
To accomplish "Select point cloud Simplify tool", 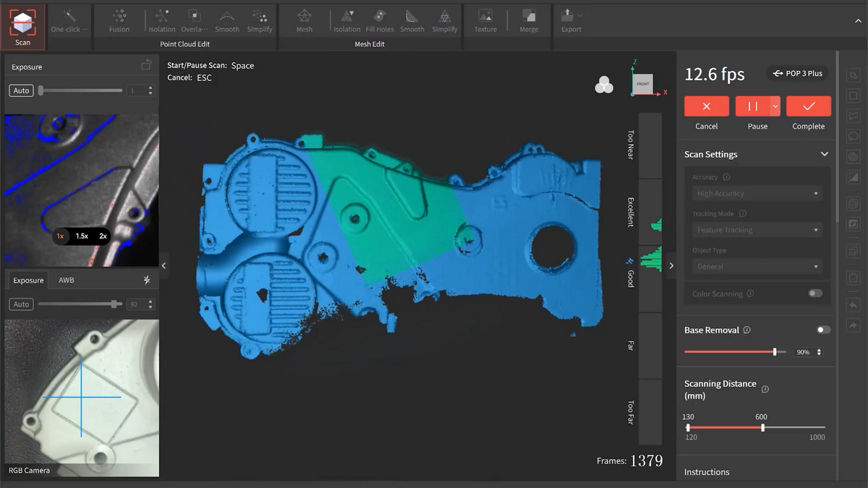I will pos(260,20).
